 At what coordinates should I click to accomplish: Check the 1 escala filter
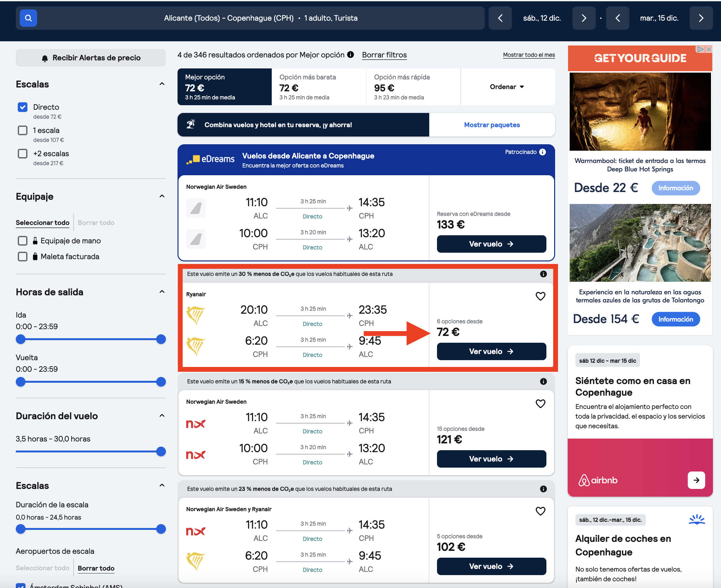[x=23, y=130]
